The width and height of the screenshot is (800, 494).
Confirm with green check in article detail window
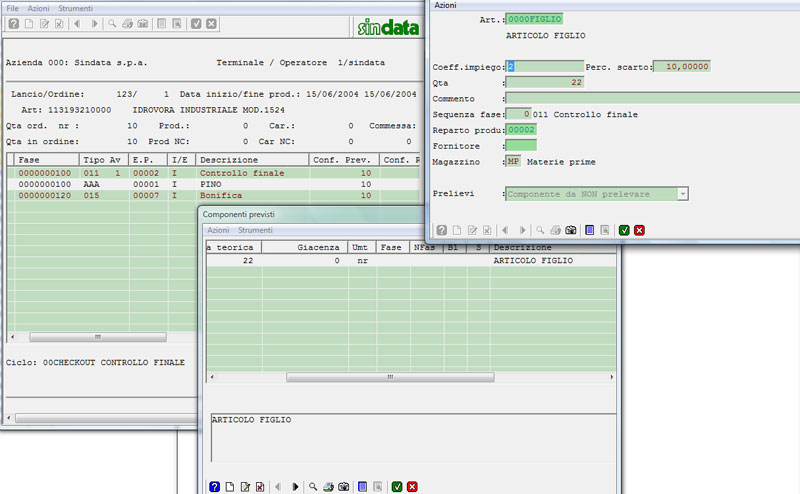(624, 230)
